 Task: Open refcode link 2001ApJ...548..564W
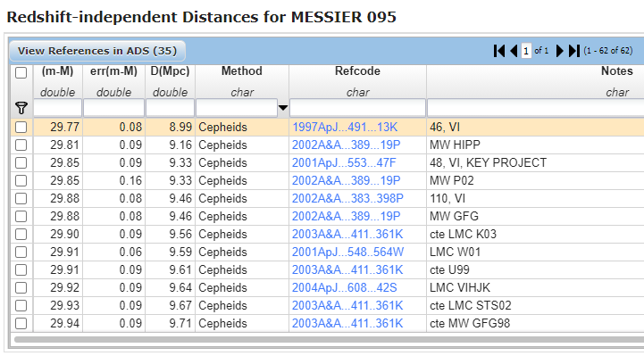click(347, 253)
